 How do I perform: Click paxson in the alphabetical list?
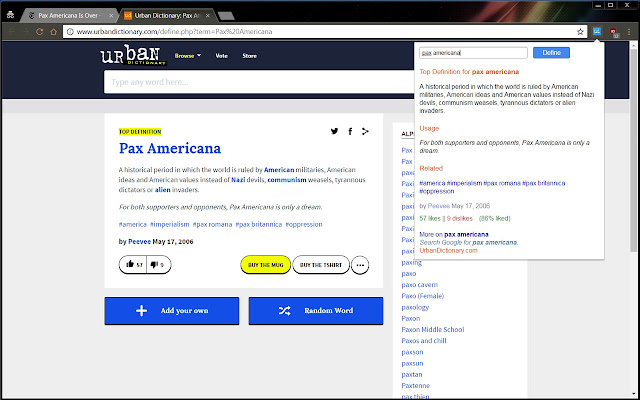[412, 352]
